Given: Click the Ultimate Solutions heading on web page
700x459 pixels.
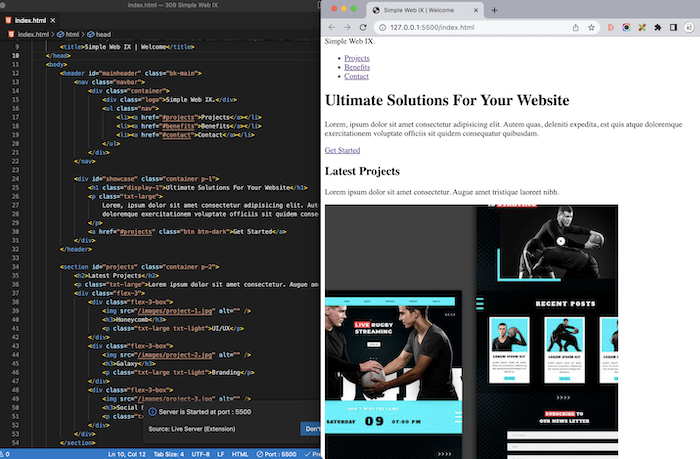Looking at the screenshot, I should tap(447, 100).
